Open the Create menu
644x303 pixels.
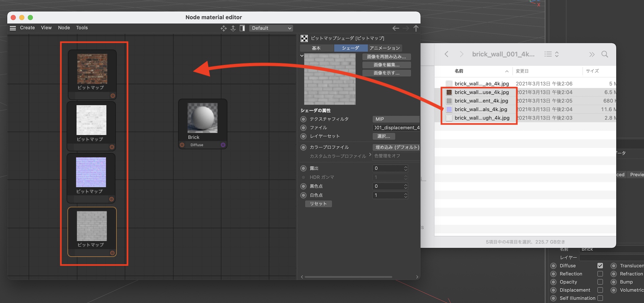[27, 28]
